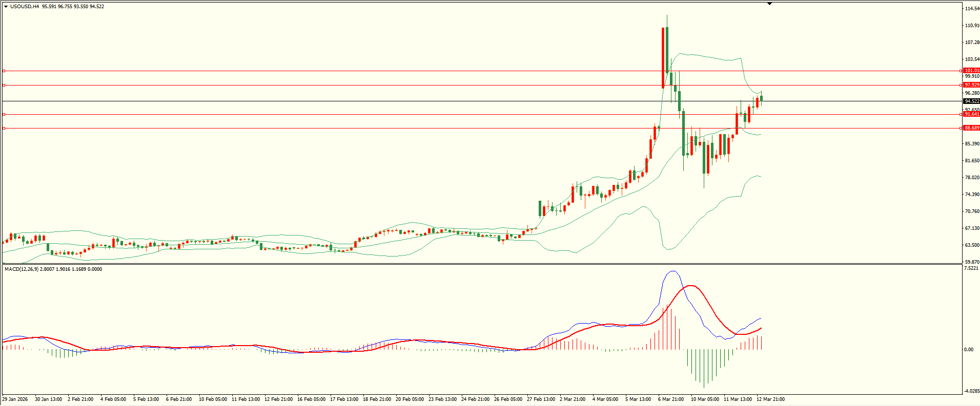The image size is (980, 406).
Task: Click the 12 Mar 21:00 time axis label
Action: [770, 399]
